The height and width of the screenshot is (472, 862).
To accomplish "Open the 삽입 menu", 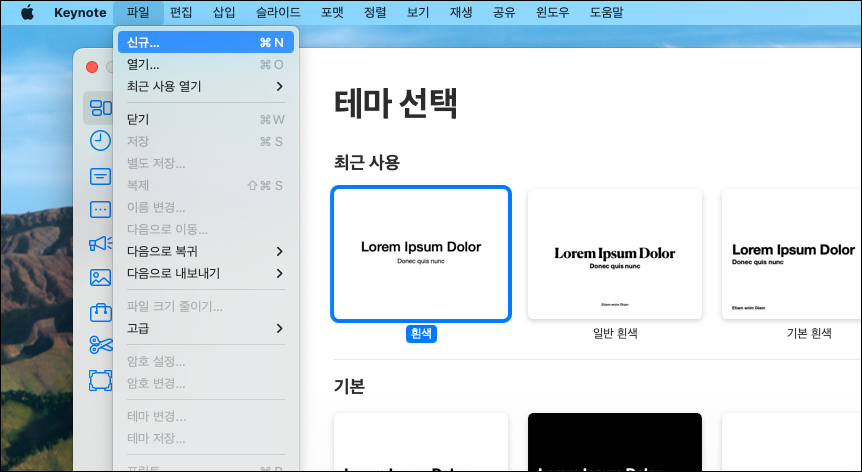I will coord(224,12).
